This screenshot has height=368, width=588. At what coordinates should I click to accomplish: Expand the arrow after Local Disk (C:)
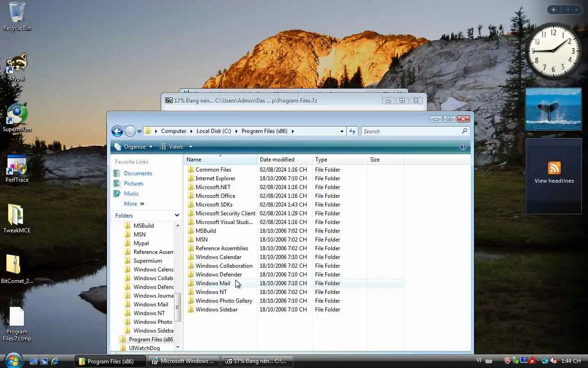[x=237, y=131]
